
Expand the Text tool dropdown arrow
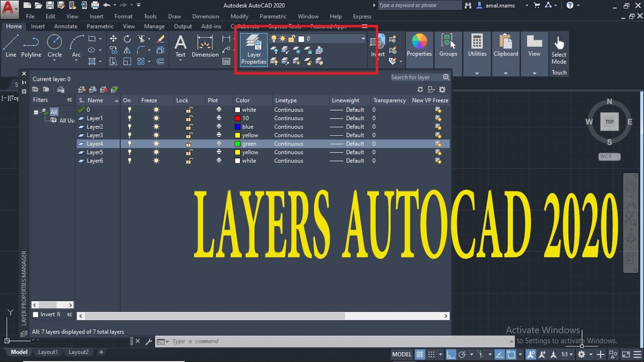point(180,61)
